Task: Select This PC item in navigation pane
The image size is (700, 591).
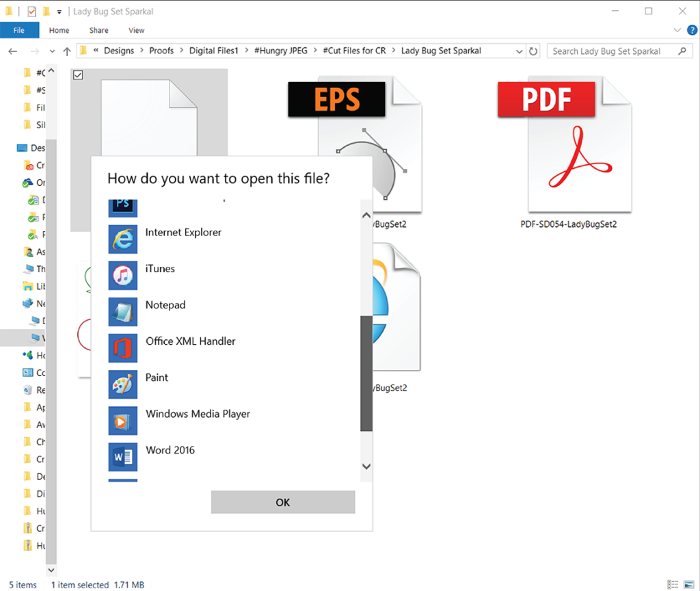Action: [x=33, y=269]
